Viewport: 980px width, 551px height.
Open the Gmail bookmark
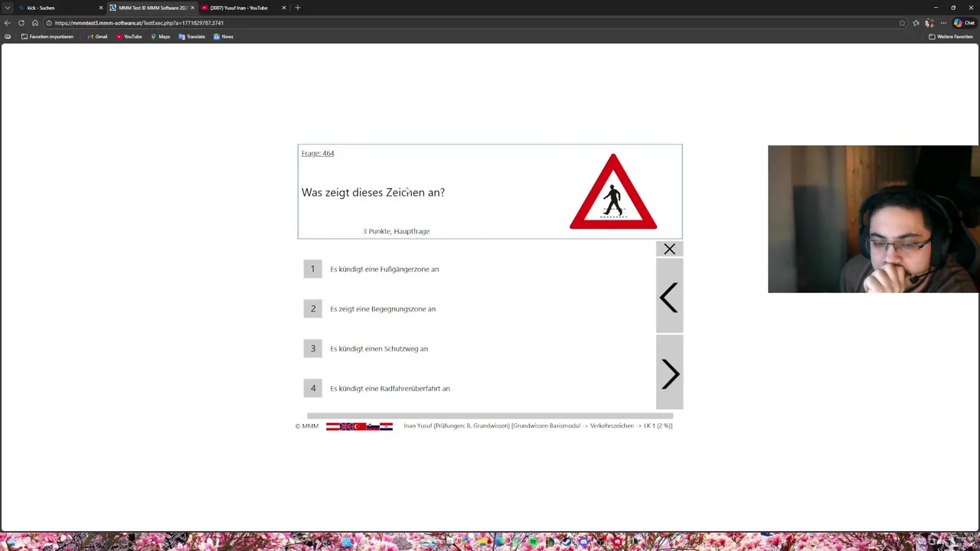click(96, 37)
